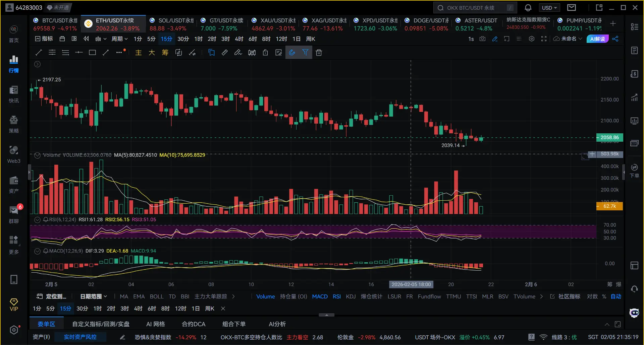Select the ruler measurement tool
Screen dimensions: 644x345
coord(225,53)
